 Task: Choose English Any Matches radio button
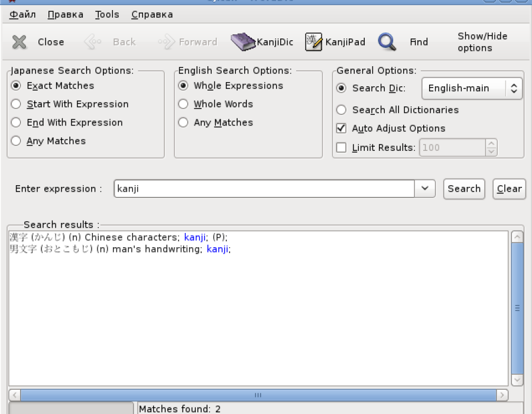click(x=183, y=122)
